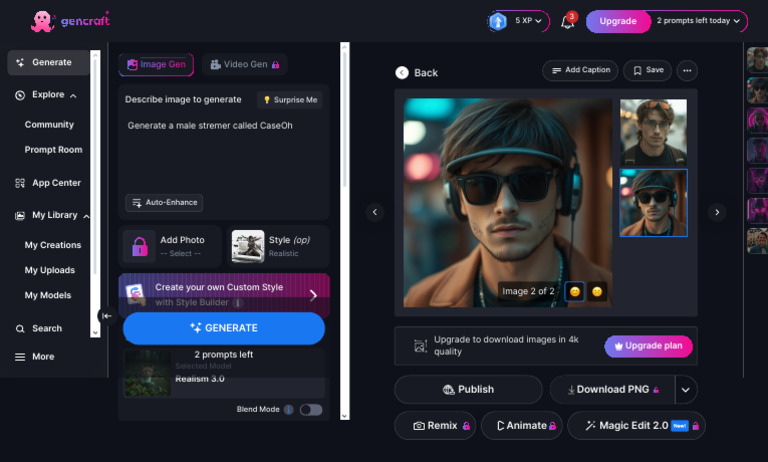768x462 pixels.
Task: Click the left sidebar vertical scrollbar
Action: point(95,194)
